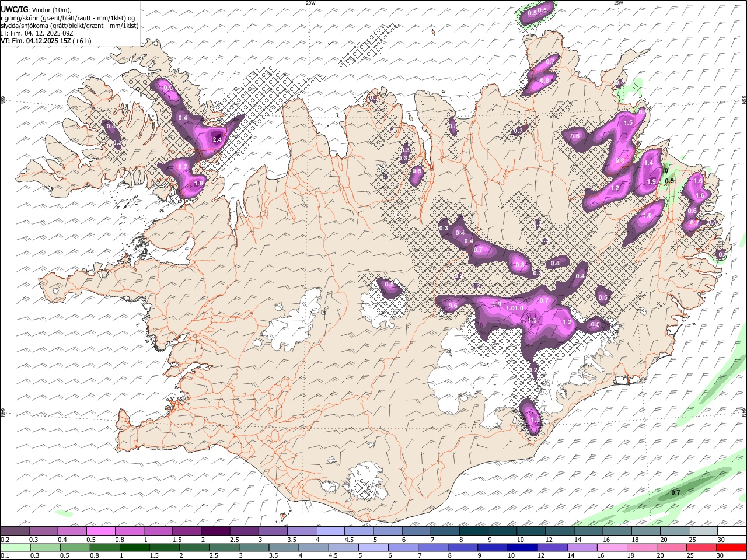Click the black "0.5" value beside the green east coast area
The image size is (747, 560).
(x=670, y=181)
